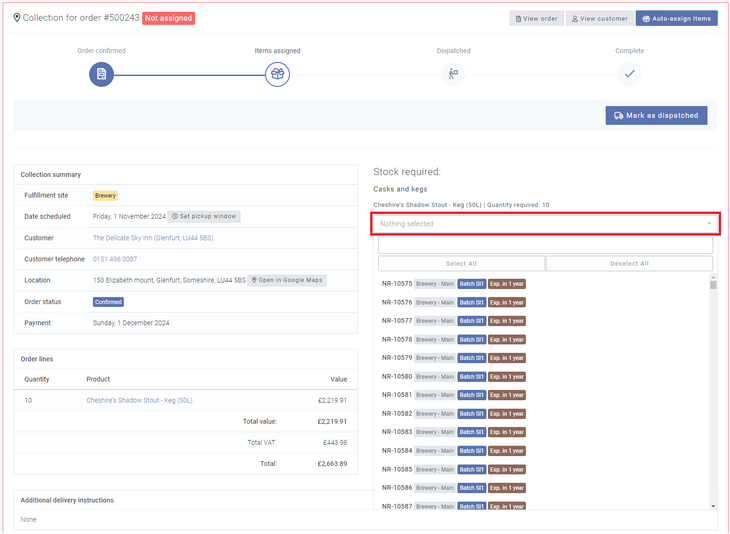This screenshot has width=730, height=534.
Task: Click the stock search input field
Action: (545, 245)
